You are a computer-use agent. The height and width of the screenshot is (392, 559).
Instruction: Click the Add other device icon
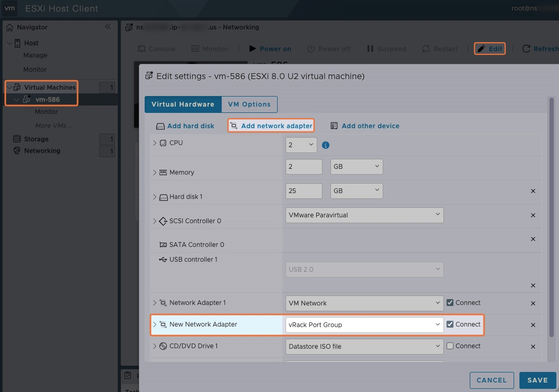coord(334,126)
